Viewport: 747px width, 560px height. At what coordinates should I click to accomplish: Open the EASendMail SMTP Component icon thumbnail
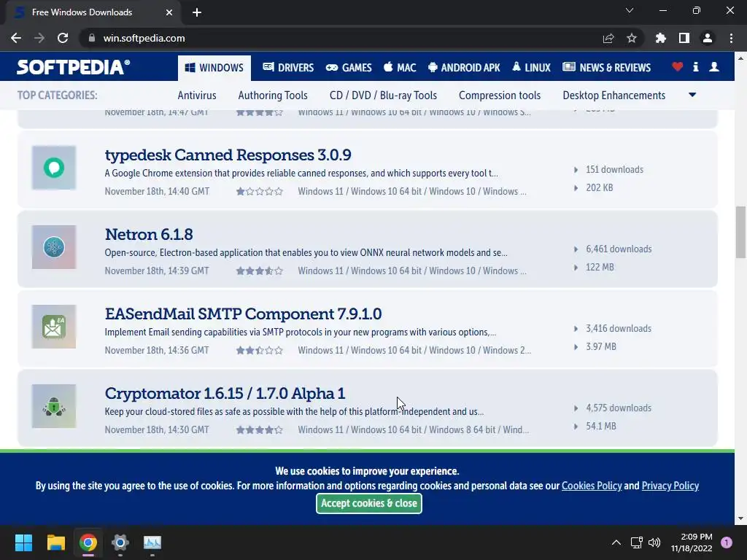click(x=54, y=327)
